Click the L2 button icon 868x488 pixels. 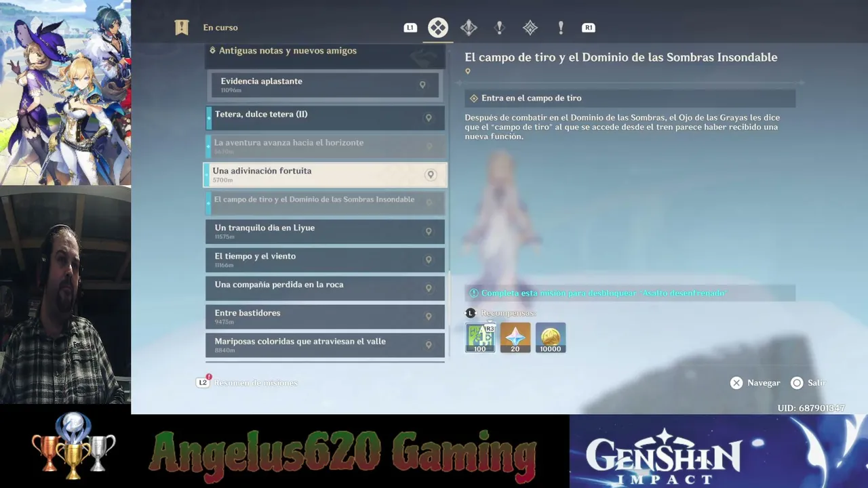tap(203, 382)
